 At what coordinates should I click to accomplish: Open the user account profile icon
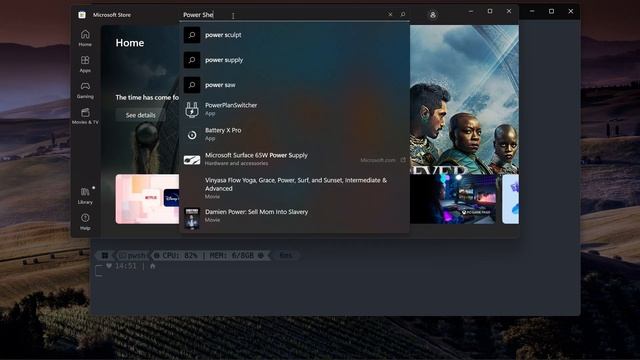click(x=433, y=15)
